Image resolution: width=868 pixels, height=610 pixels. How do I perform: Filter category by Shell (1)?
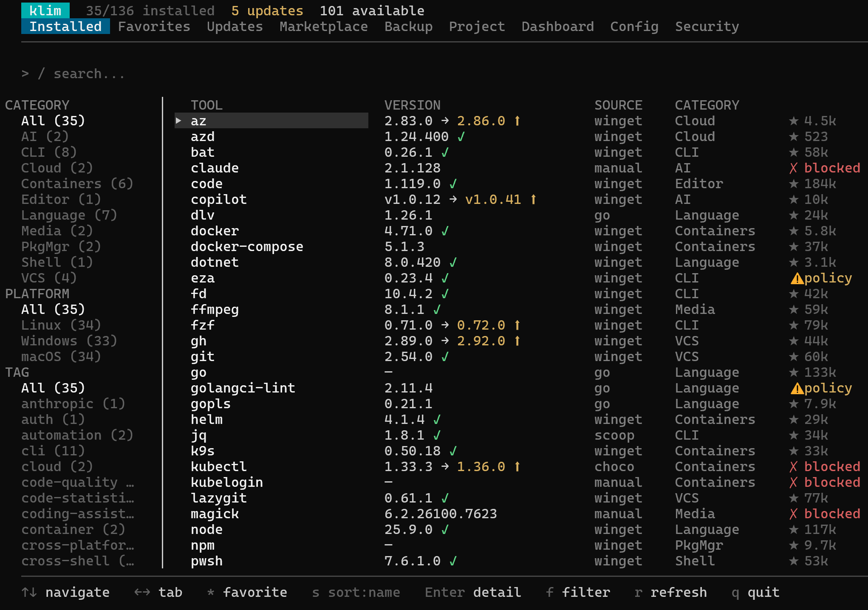pyautogui.click(x=57, y=263)
